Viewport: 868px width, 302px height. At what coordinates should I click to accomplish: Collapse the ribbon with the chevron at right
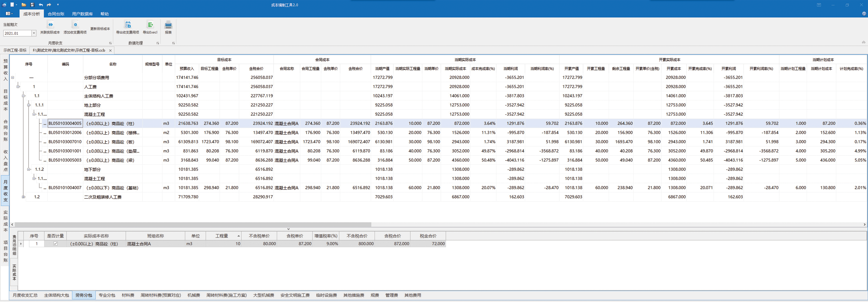click(863, 42)
